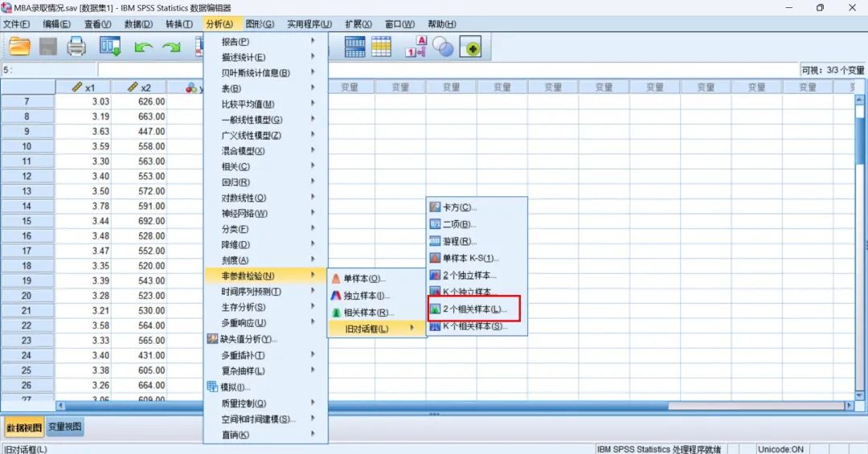868x454 pixels.
Task: Click cell value 692.00
Action: [x=139, y=221]
